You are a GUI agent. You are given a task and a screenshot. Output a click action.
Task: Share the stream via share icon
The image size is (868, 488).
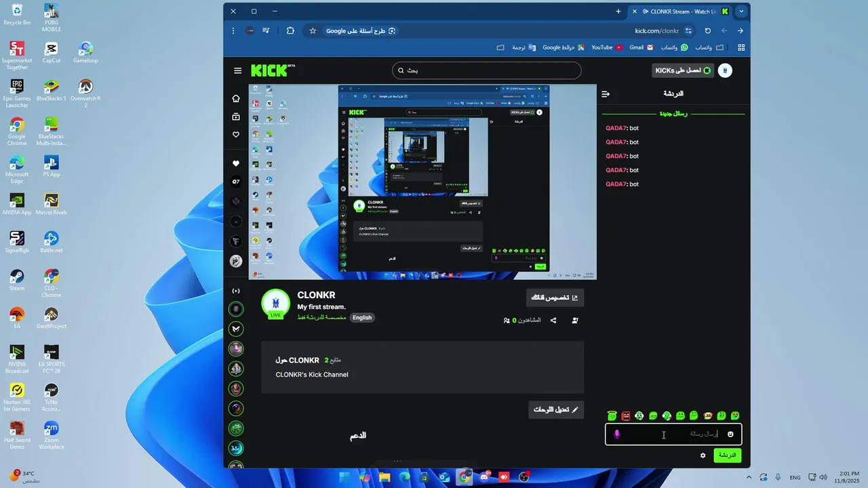tap(553, 320)
